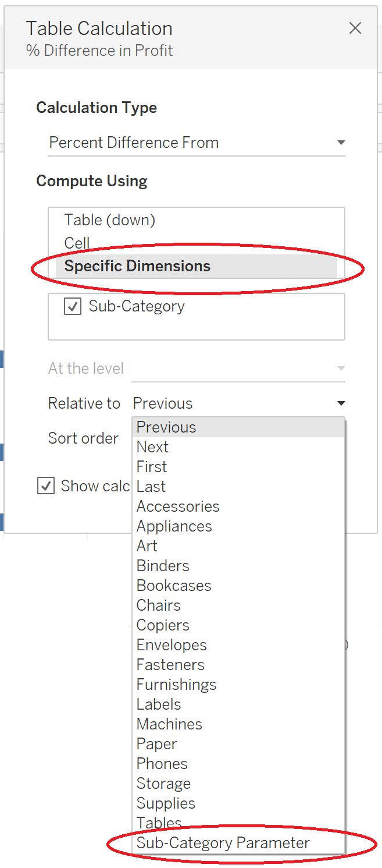Choose Cell in Compute Using list
This screenshot has width=382, height=868.
click(x=77, y=243)
